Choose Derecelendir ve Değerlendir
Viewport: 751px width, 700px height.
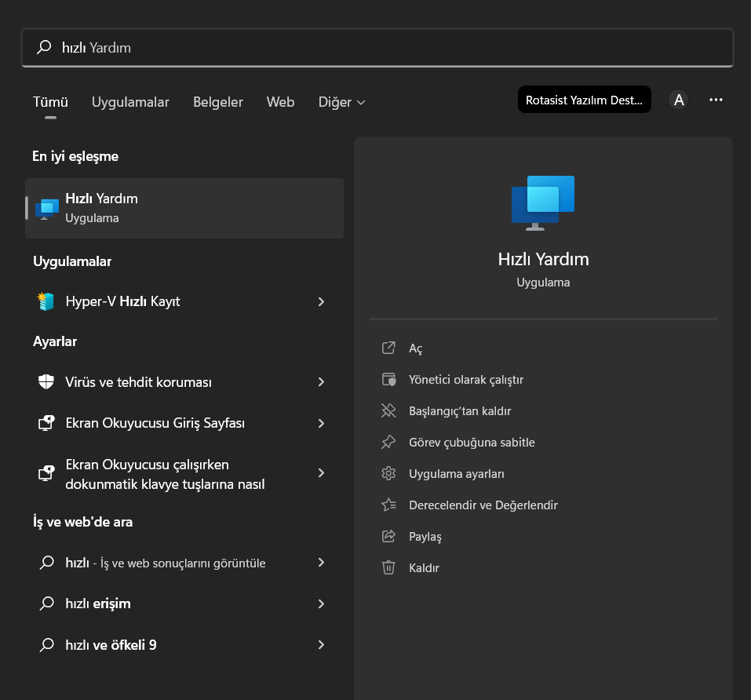point(543,505)
